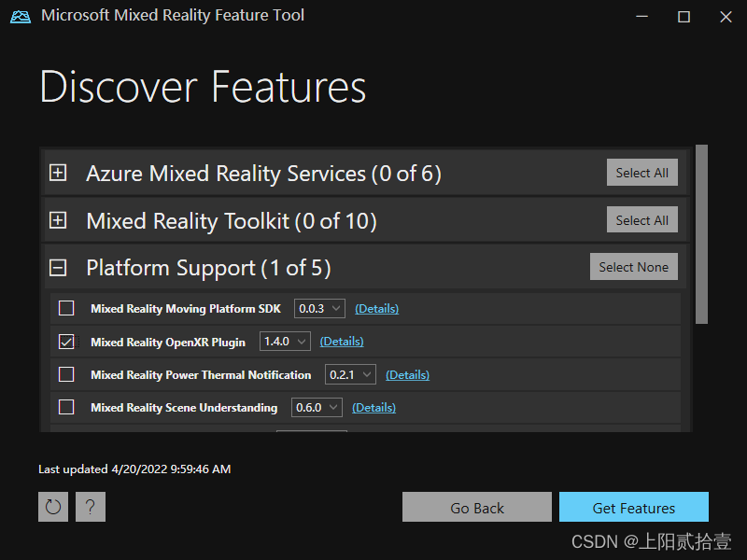Viewport: 747px width, 560px height.
Task: Open OpenXR Plugin version dropdown 1.4.0
Action: tap(285, 342)
